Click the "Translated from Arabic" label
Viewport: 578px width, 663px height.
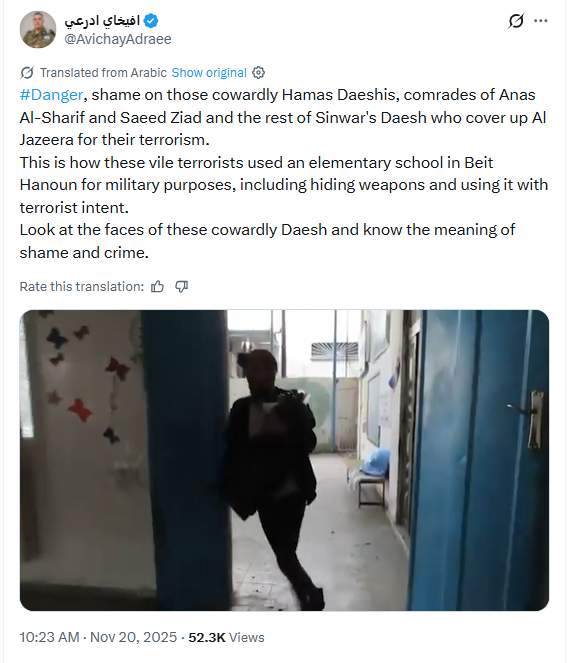[x=103, y=73]
